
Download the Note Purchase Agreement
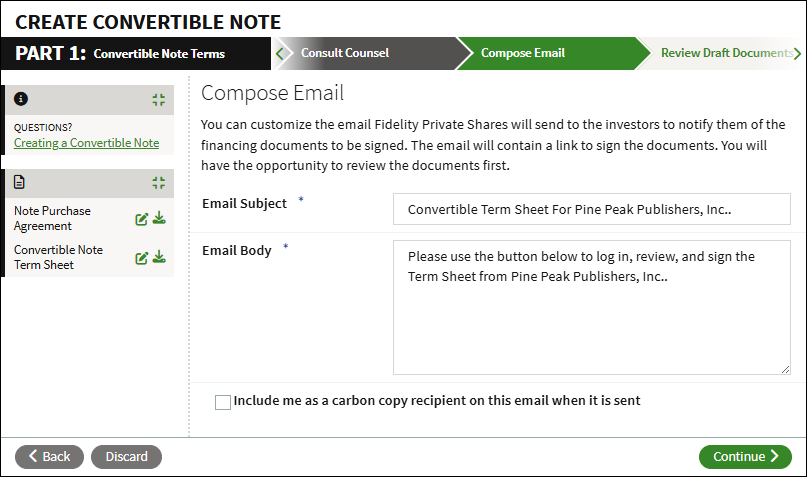(160, 218)
